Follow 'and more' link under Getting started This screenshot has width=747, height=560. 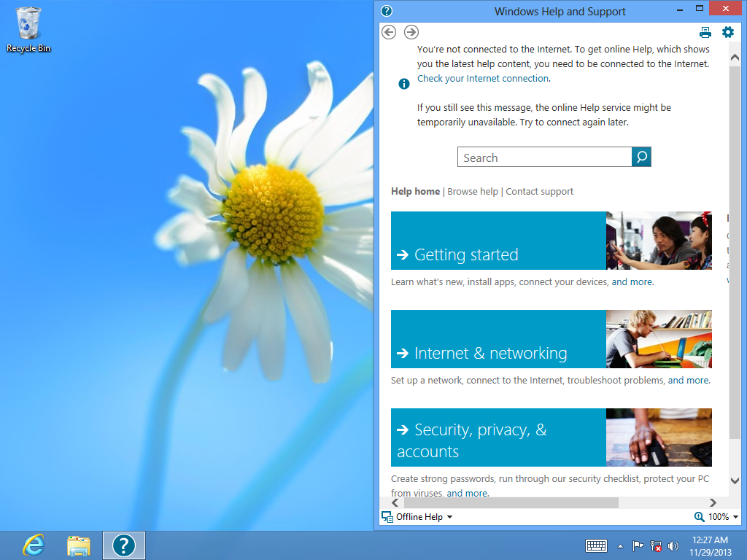click(632, 282)
